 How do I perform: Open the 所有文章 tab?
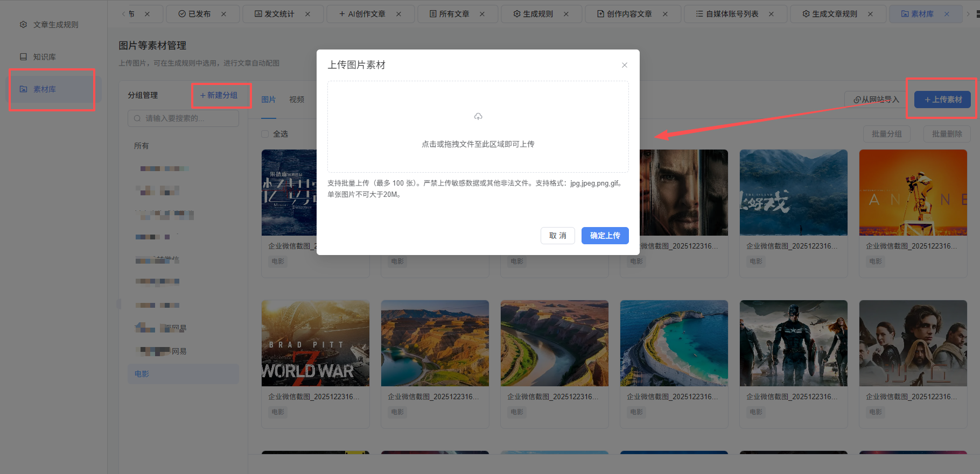[x=454, y=14]
